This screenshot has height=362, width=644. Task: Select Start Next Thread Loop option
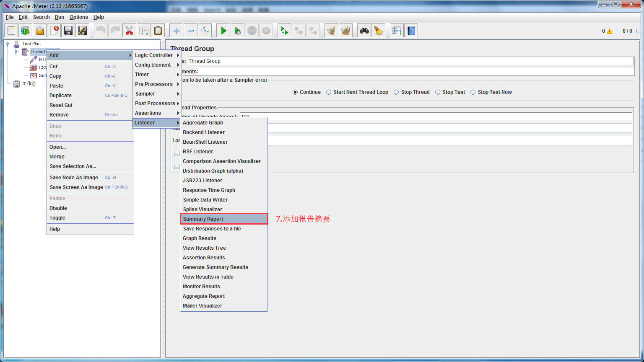coord(329,92)
